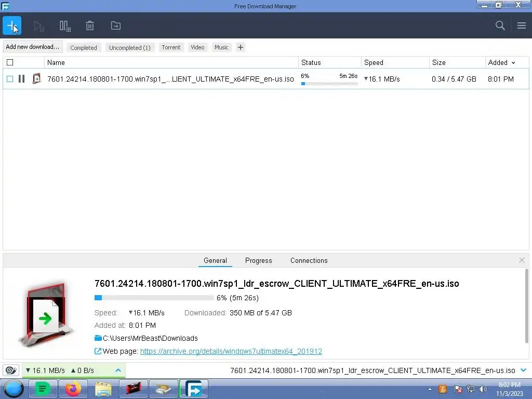
Task: Pause the win7sp1 ISO download
Action: [21, 79]
